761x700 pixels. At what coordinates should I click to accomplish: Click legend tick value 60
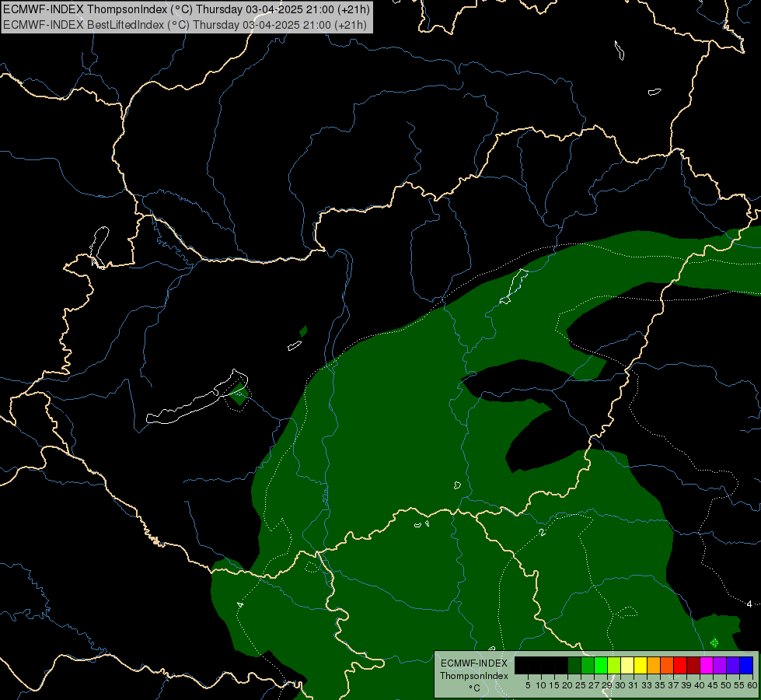(x=752, y=685)
